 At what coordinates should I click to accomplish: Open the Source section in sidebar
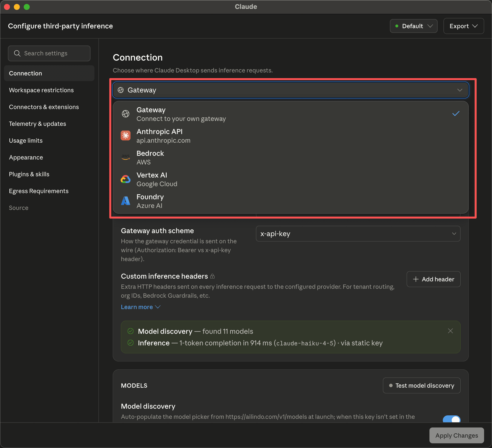coord(49,208)
